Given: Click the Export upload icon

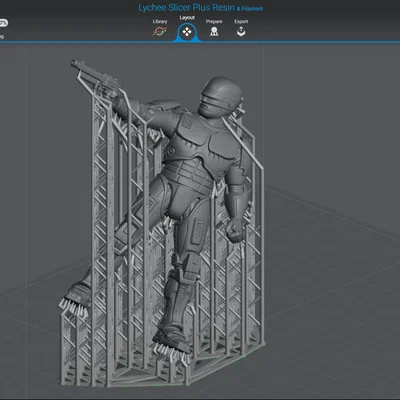Looking at the screenshot, I should [x=241, y=31].
